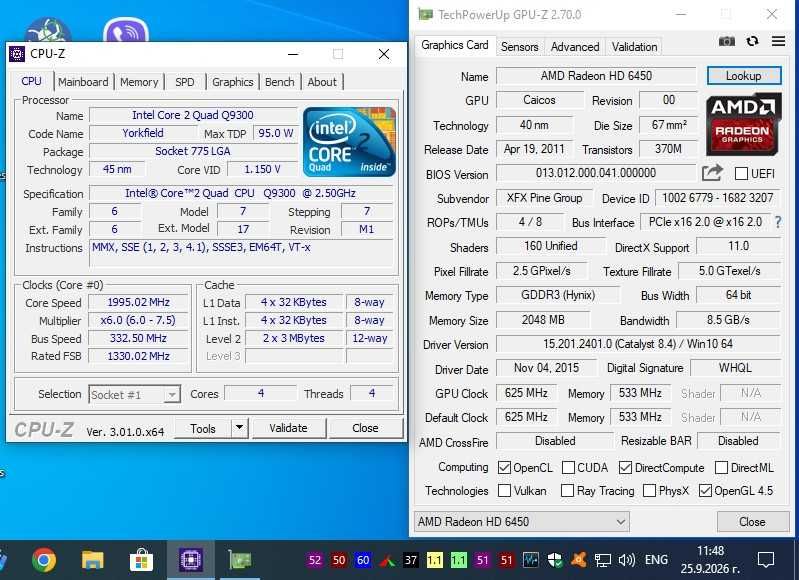The width and height of the screenshot is (799, 580).
Task: Click the red-green triangle tray icon
Action: pos(387,561)
